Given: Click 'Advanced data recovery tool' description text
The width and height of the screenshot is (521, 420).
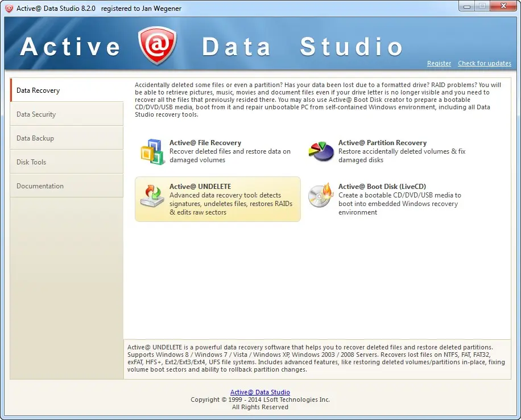Looking at the screenshot, I should (231, 204).
